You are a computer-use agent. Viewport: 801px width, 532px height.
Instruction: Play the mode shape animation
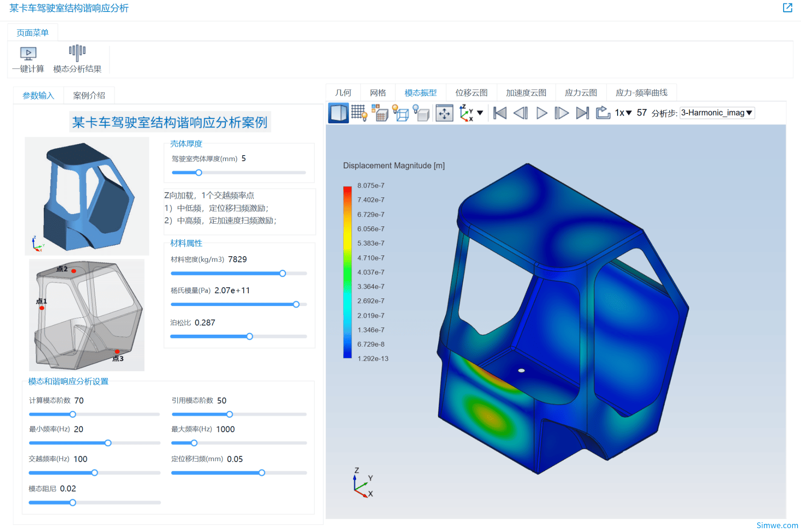[x=541, y=113]
